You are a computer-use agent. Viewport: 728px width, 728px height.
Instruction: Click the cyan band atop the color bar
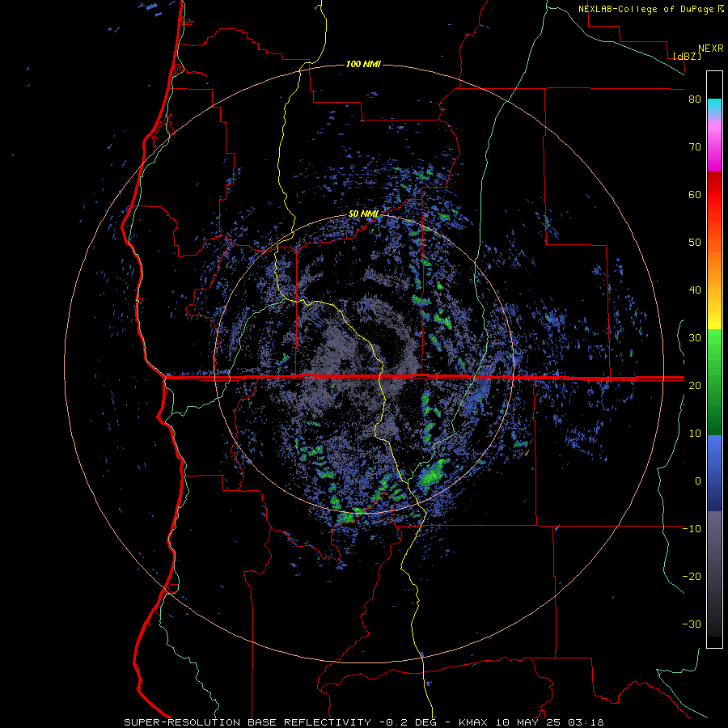[714, 106]
